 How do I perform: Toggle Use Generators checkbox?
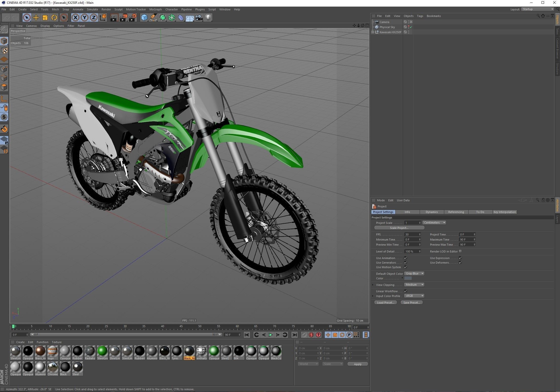[x=405, y=262]
